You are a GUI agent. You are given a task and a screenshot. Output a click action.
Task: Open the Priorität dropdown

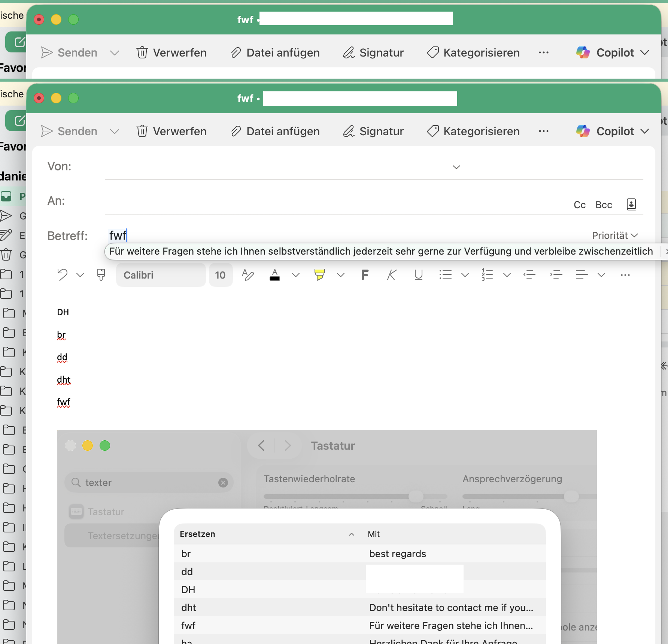(x=615, y=236)
